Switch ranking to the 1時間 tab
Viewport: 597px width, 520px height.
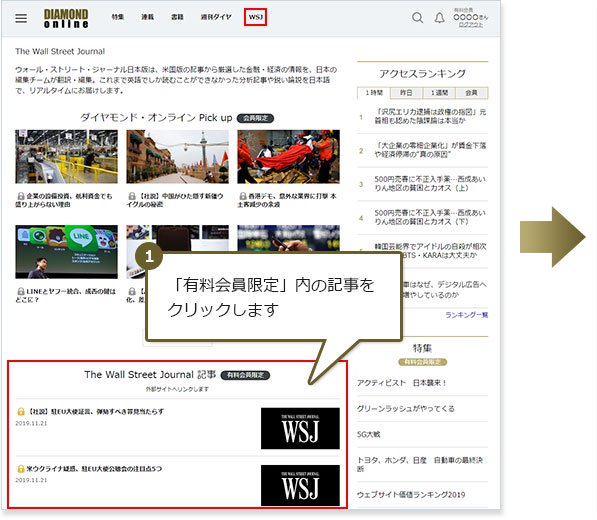tap(374, 93)
